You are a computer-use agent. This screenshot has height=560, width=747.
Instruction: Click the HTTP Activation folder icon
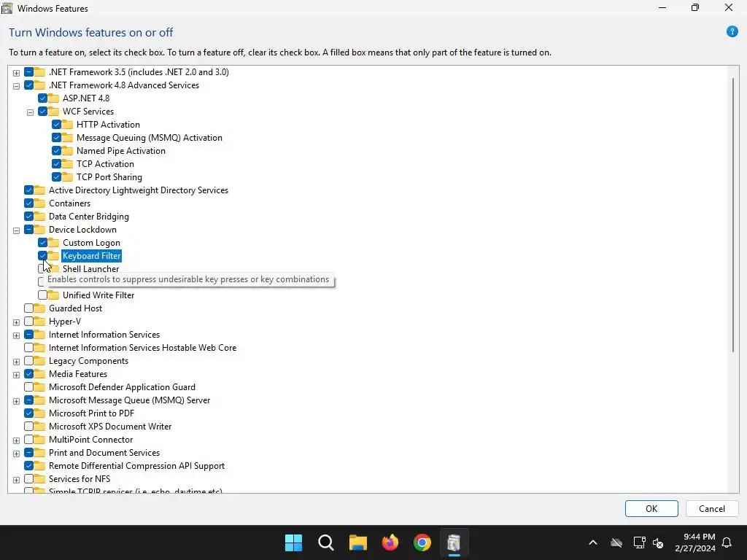[68, 124]
